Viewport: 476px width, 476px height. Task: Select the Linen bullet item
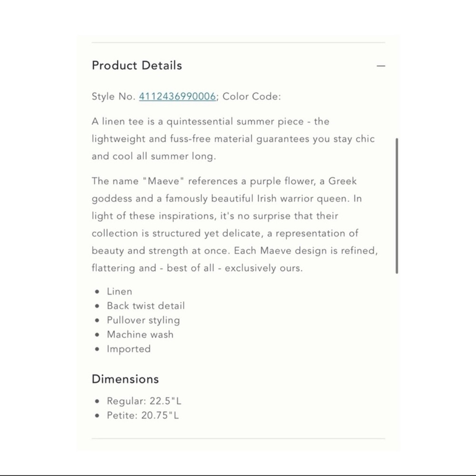click(119, 291)
